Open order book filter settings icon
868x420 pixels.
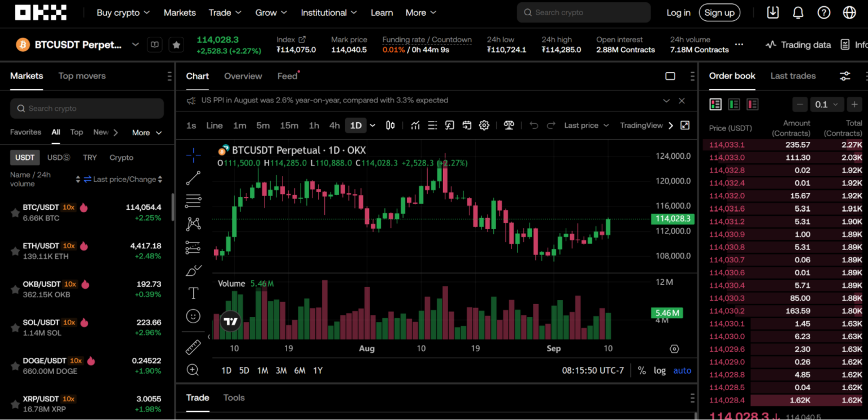tap(845, 76)
